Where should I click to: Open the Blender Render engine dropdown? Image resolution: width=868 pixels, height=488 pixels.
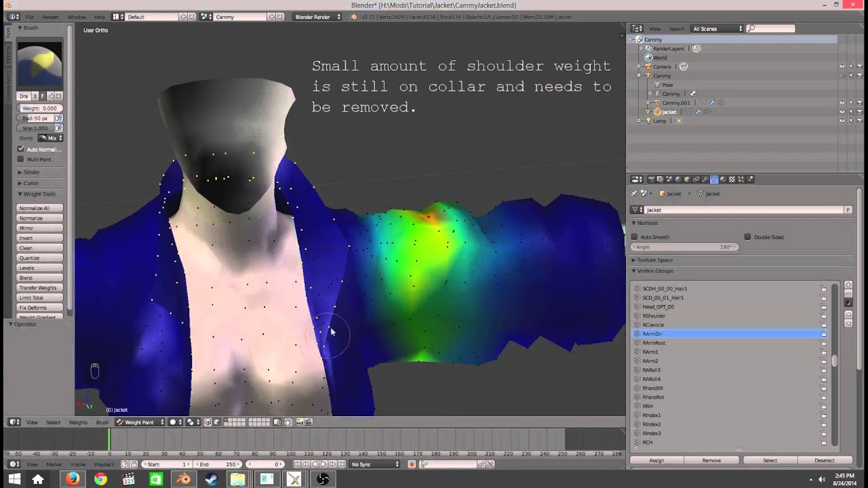[x=318, y=17]
